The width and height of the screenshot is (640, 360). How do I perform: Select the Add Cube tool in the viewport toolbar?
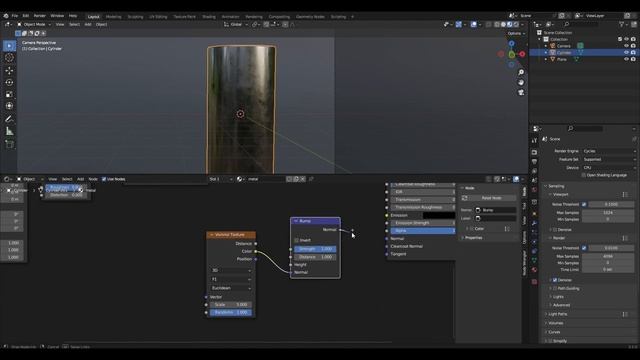(9, 144)
